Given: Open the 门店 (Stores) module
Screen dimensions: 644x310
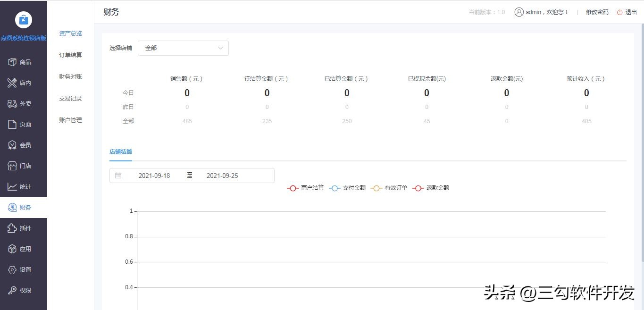Looking at the screenshot, I should (x=23, y=166).
